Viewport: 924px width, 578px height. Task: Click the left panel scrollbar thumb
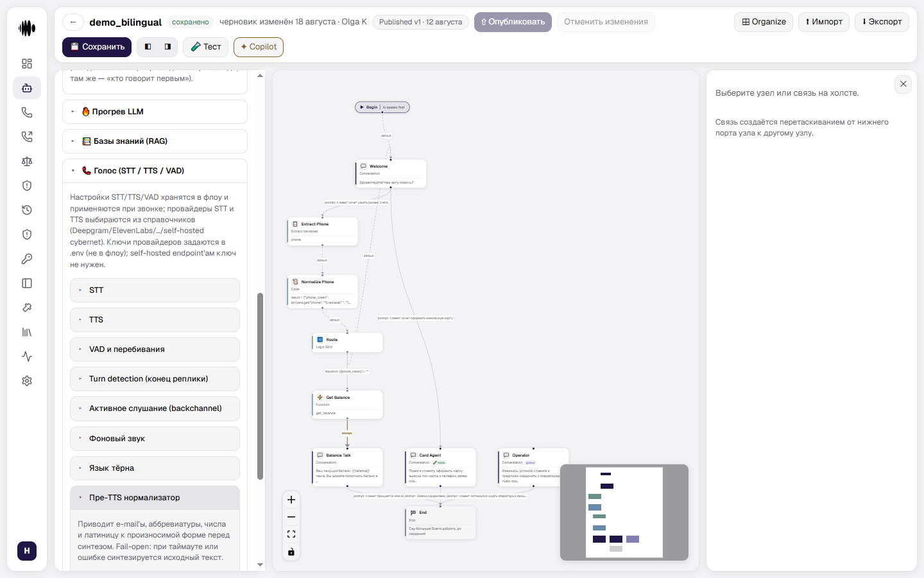point(260,386)
